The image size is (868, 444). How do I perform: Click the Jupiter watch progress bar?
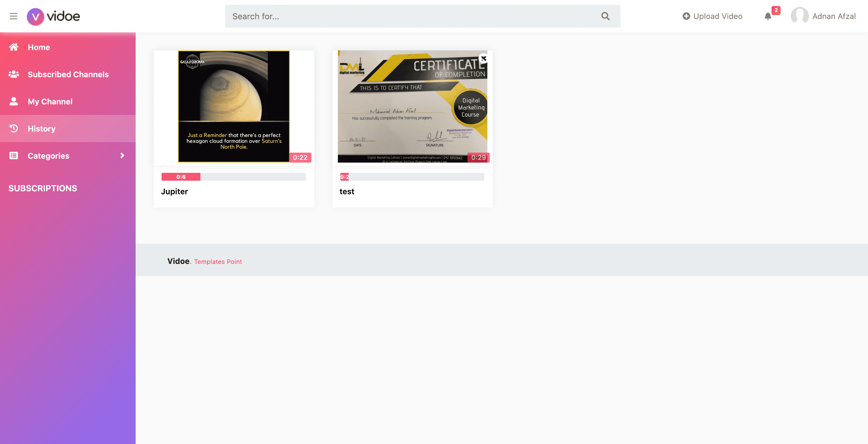pyautogui.click(x=234, y=177)
